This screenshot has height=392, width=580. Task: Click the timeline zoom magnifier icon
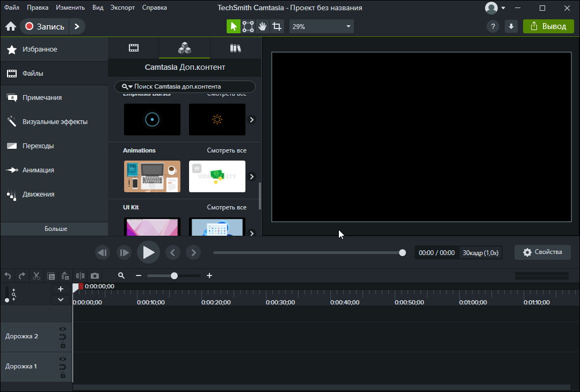[x=121, y=275]
